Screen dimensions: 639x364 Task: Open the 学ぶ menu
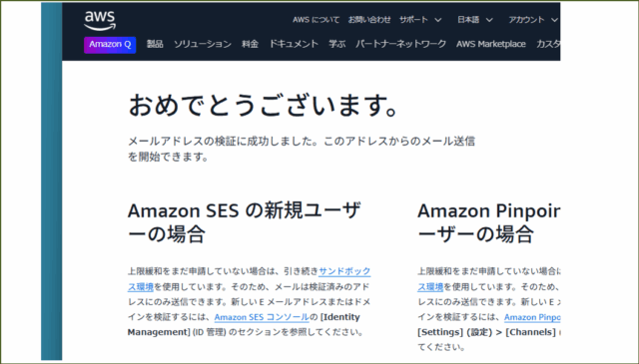[337, 44]
